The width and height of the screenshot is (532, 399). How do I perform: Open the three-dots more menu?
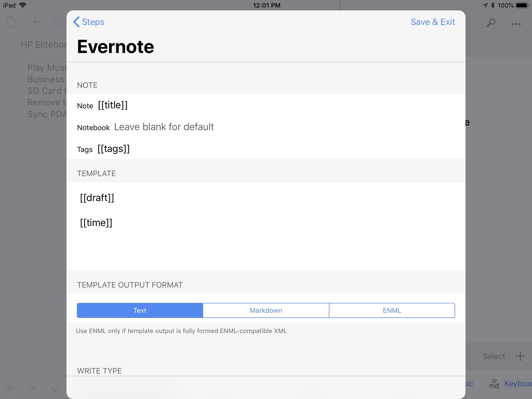tap(516, 24)
